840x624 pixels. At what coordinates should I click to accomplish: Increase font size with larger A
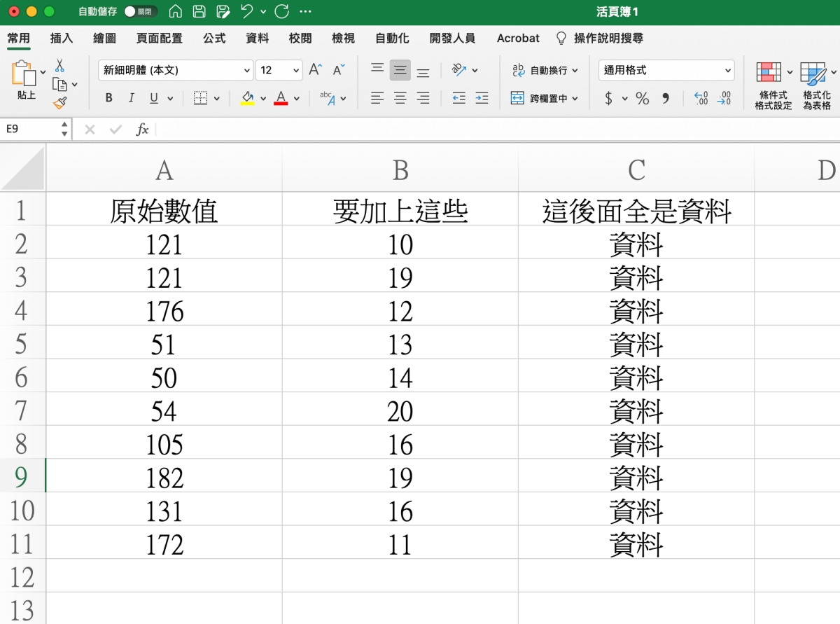(x=316, y=69)
